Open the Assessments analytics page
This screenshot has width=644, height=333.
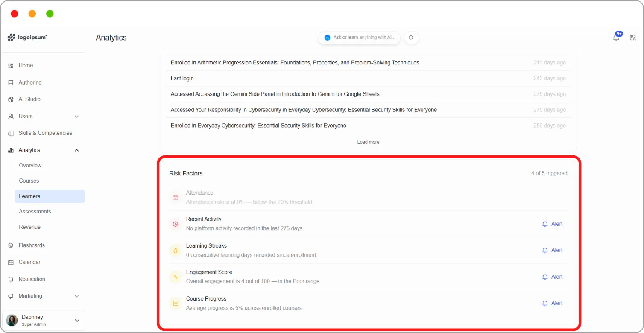tap(35, 212)
